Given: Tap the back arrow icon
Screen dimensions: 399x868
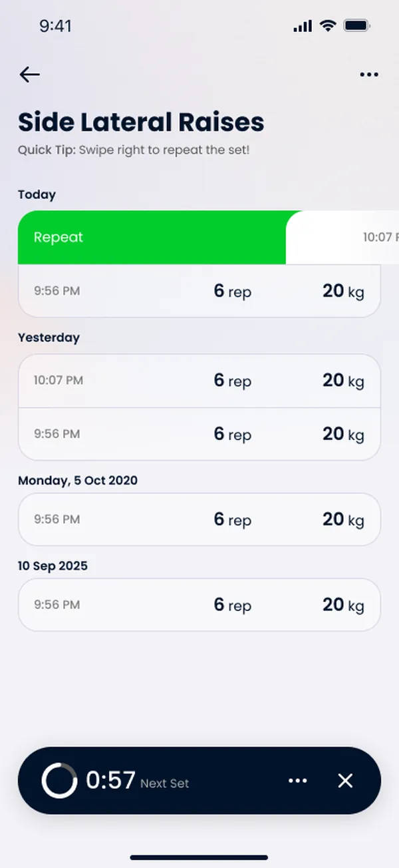Looking at the screenshot, I should point(30,75).
